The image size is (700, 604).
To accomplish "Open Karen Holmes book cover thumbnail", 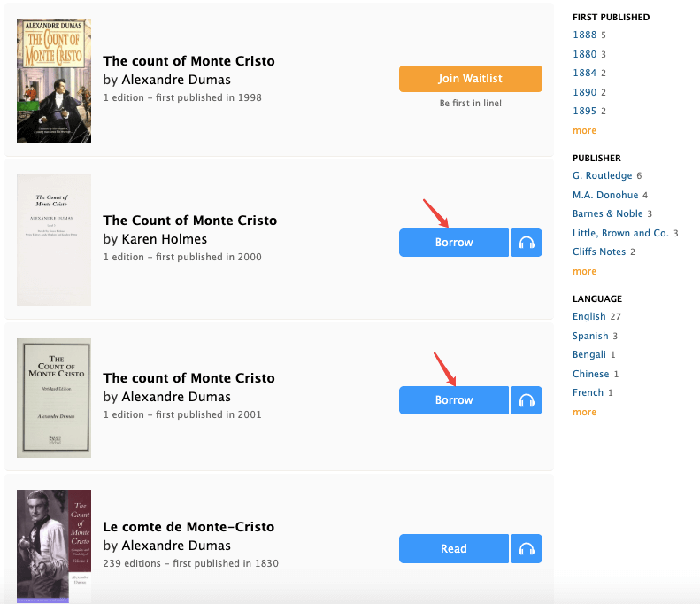I will pos(53,240).
